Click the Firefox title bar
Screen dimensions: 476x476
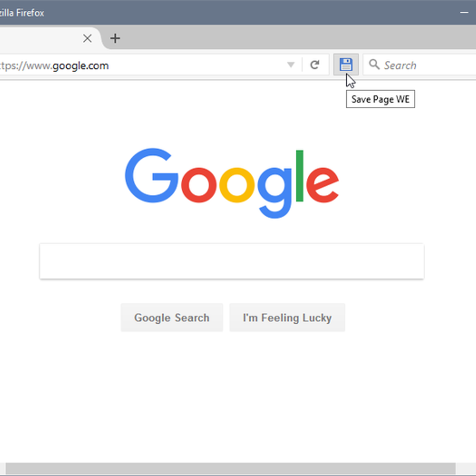(238, 12)
